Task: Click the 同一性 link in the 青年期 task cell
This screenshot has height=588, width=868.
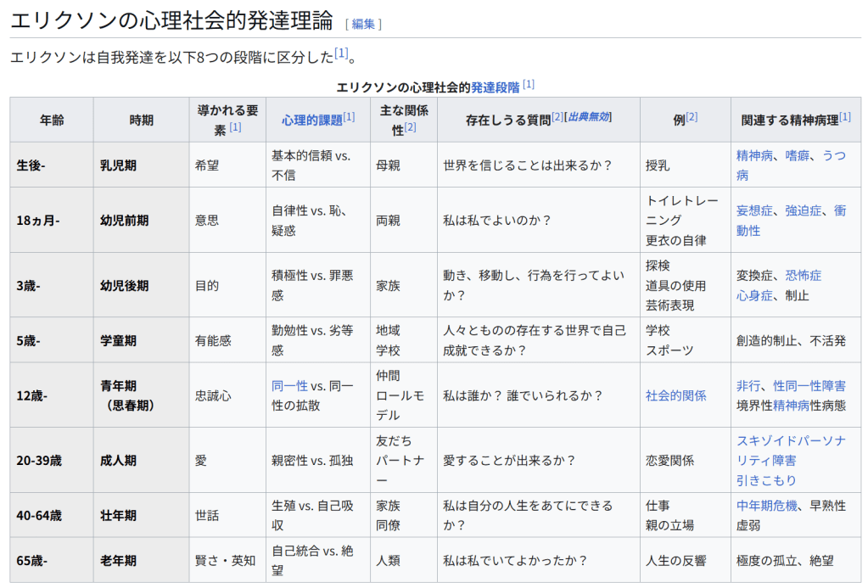Action: coord(289,385)
